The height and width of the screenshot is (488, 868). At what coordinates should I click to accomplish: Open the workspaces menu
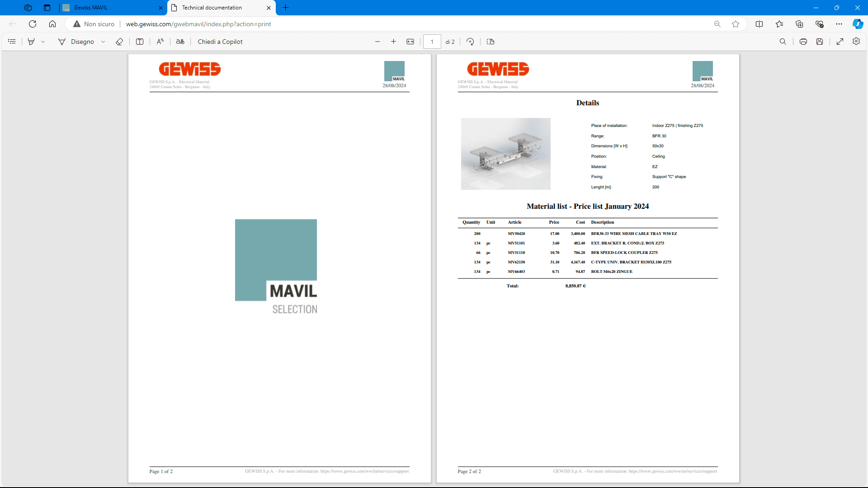pyautogui.click(x=28, y=8)
